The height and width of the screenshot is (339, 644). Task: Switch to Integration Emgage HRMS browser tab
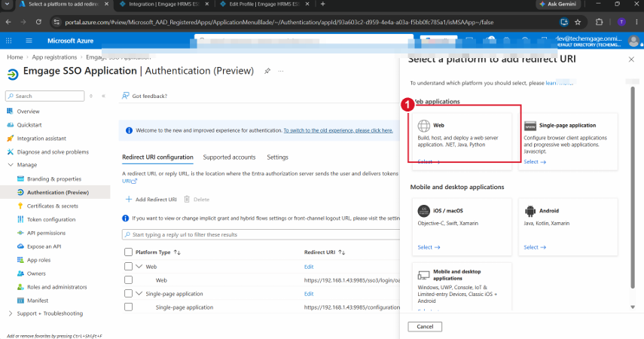click(x=164, y=4)
